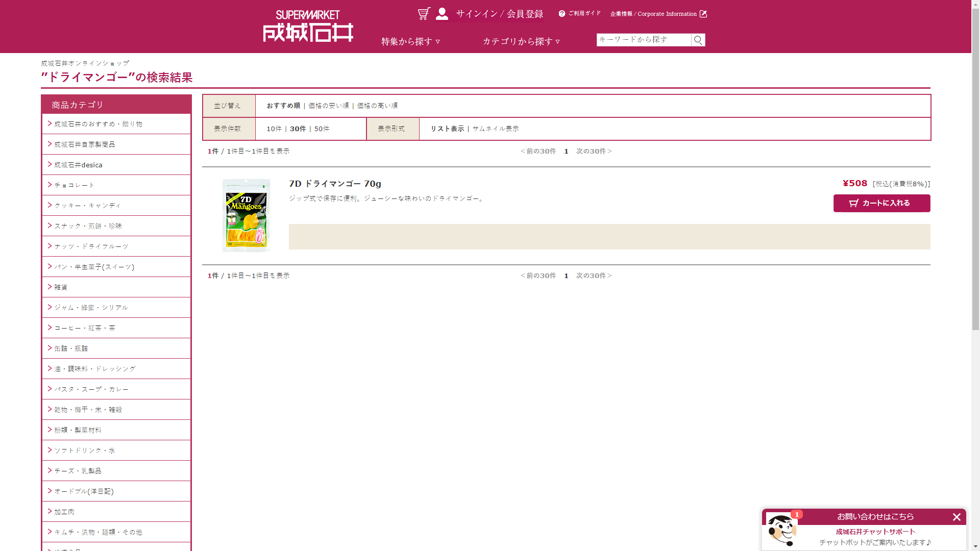Add 7D dried mango to cart
The image size is (980, 551).
pyautogui.click(x=881, y=203)
